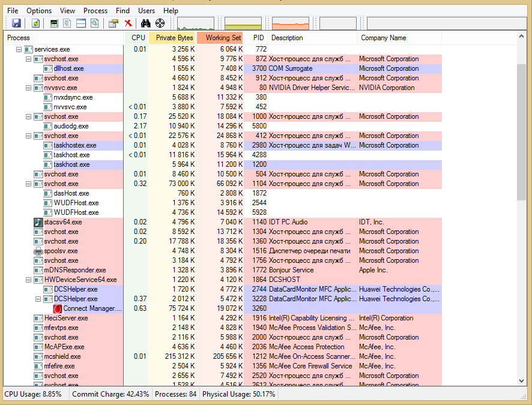
Task: Click the Refresh Now toolbar icon
Action: (x=36, y=23)
